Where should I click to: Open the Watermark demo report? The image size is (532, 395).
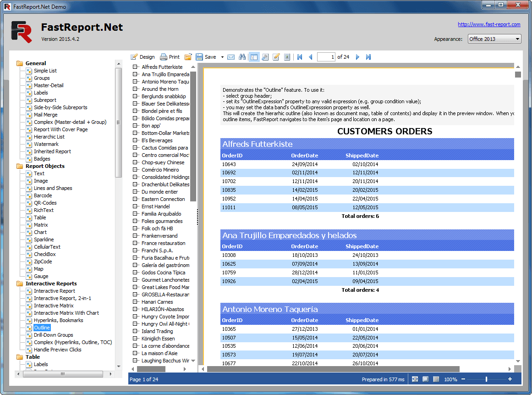point(46,144)
